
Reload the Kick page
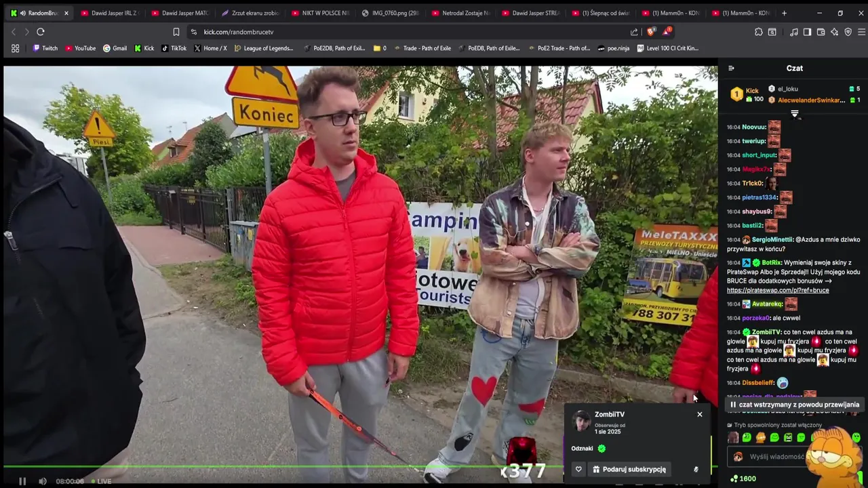[x=41, y=32]
